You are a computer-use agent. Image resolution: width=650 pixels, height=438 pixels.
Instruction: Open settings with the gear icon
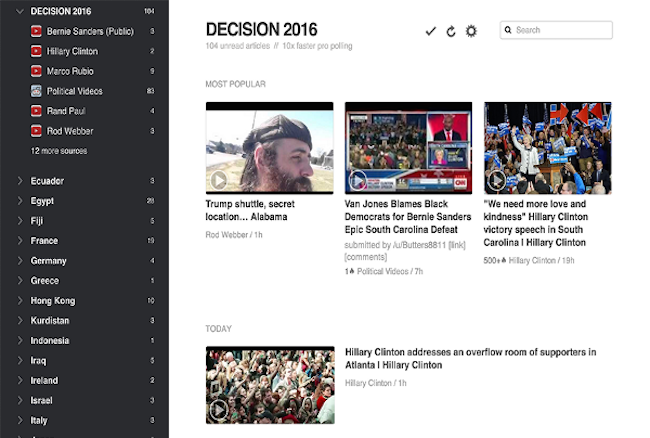click(471, 31)
